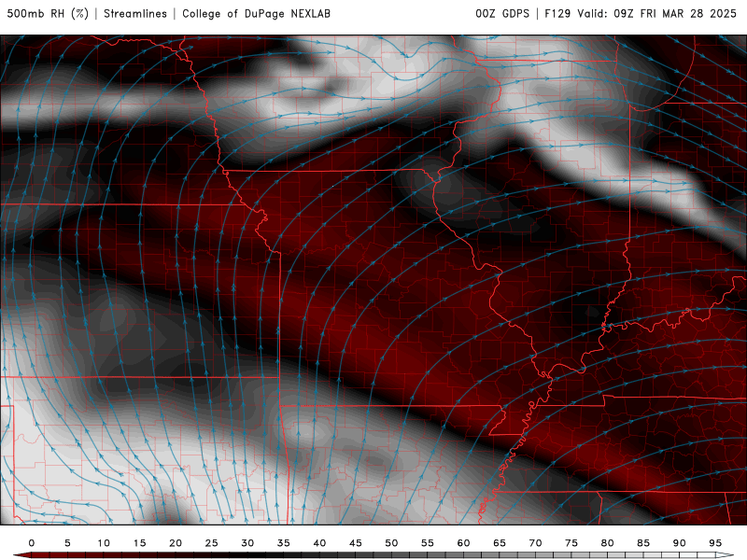747x560 pixels.
Task: Click the "20" colorbar scale label
Action: [x=176, y=543]
